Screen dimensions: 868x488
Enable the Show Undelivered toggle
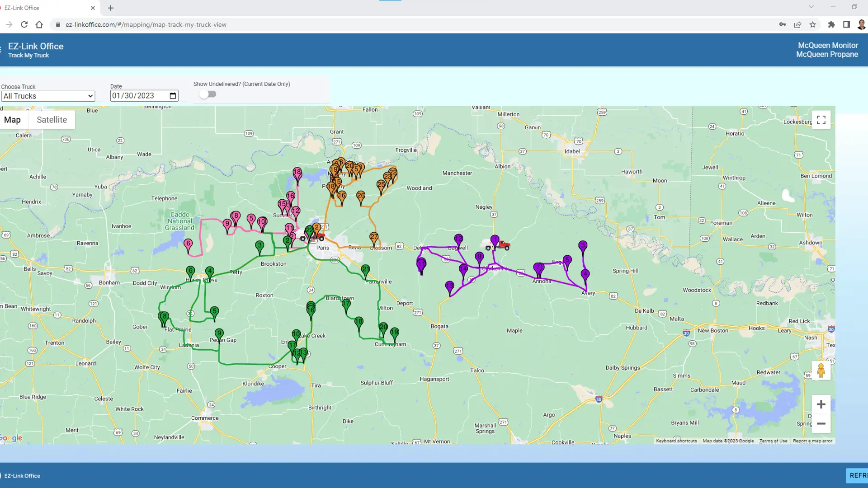pyautogui.click(x=208, y=94)
